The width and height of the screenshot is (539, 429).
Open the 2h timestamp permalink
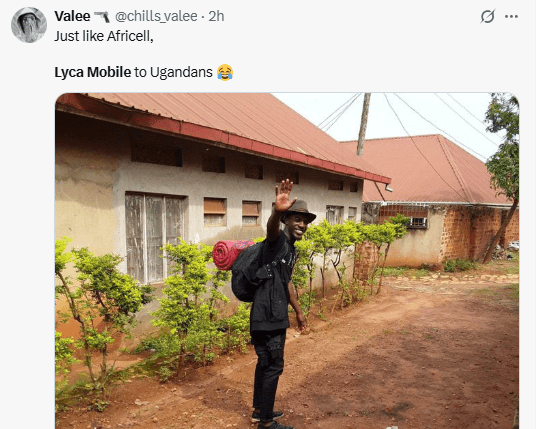pyautogui.click(x=216, y=16)
